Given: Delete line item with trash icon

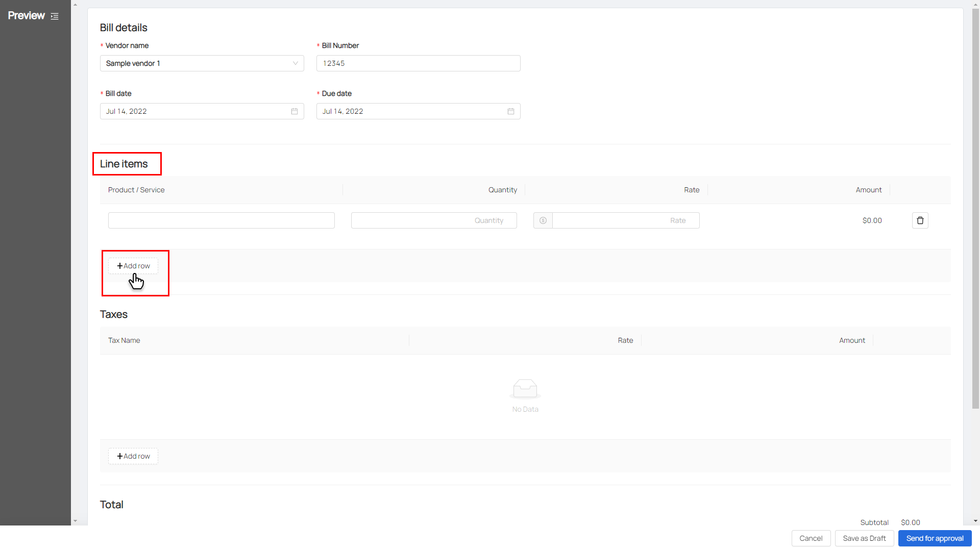Looking at the screenshot, I should pyautogui.click(x=920, y=220).
